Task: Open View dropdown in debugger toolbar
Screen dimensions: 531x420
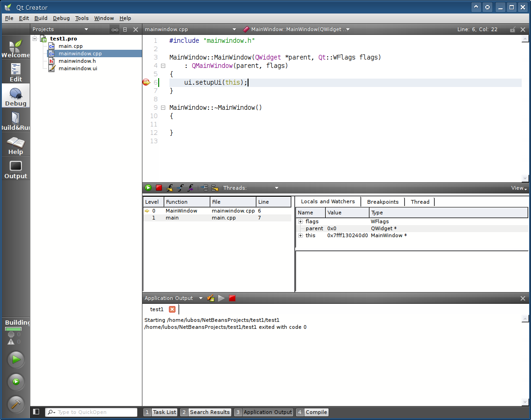Action: [x=519, y=188]
